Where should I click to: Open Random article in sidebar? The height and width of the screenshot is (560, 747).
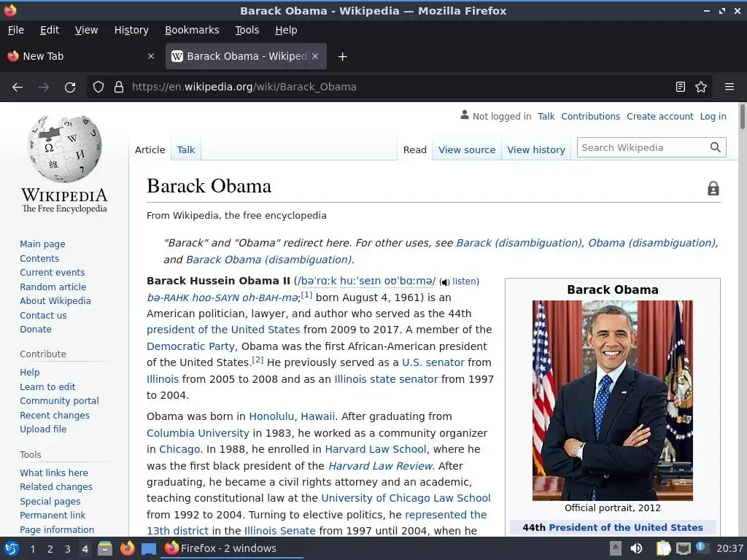click(x=53, y=287)
